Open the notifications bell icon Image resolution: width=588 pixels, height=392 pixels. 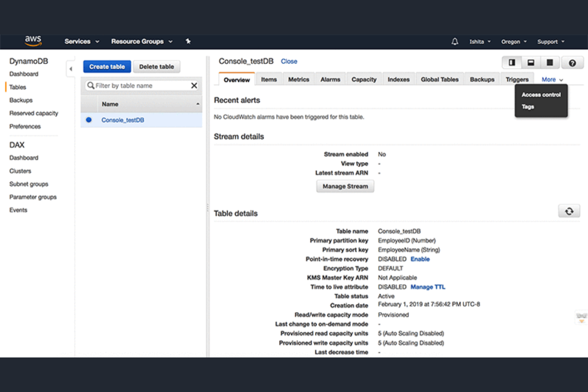[455, 41]
